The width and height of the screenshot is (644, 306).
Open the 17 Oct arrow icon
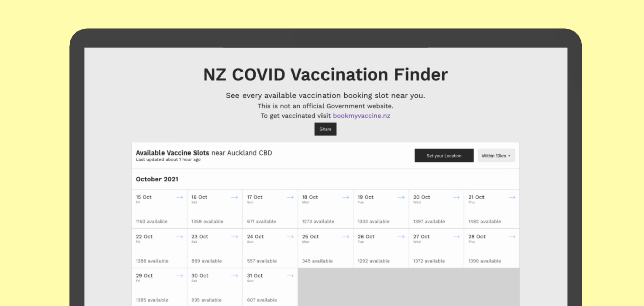click(290, 197)
